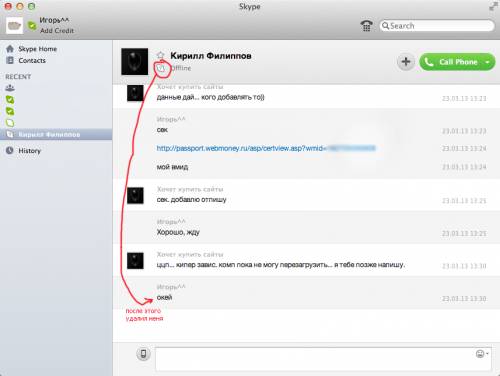The height and width of the screenshot is (376, 500).
Task: Click the avatar beside message about кипер
Action: coord(135,261)
